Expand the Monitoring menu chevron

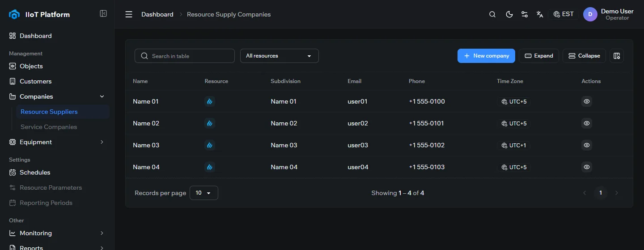coord(102,233)
